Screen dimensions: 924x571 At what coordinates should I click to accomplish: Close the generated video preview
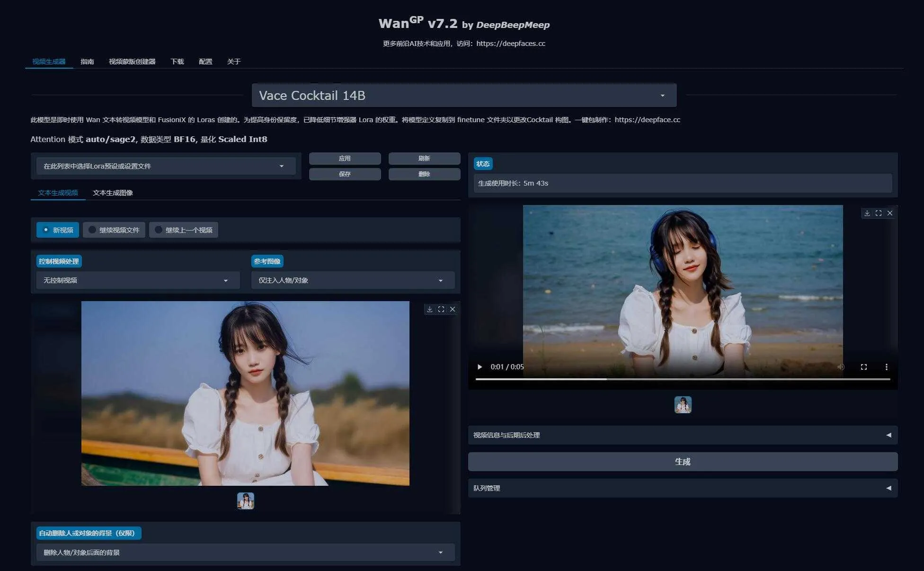point(890,213)
